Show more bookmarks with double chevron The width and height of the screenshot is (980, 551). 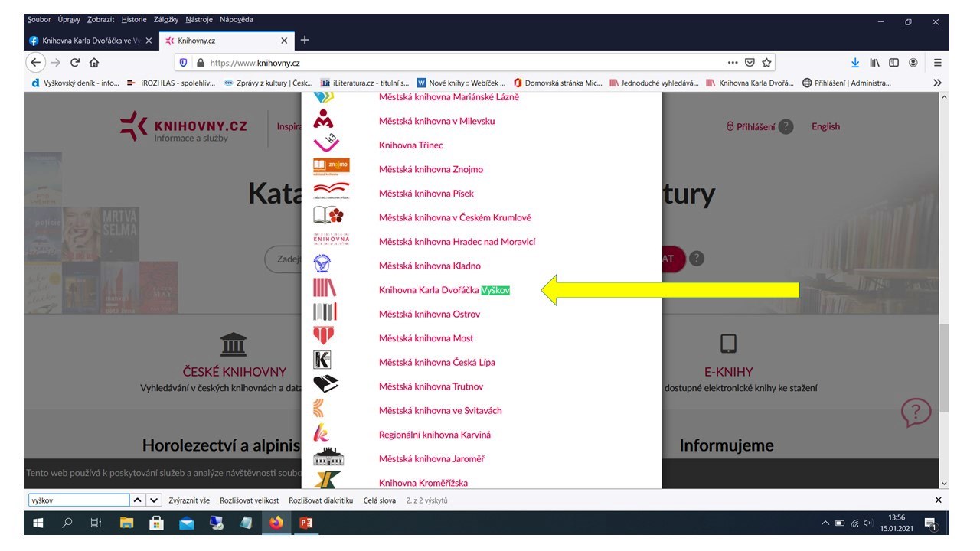937,83
